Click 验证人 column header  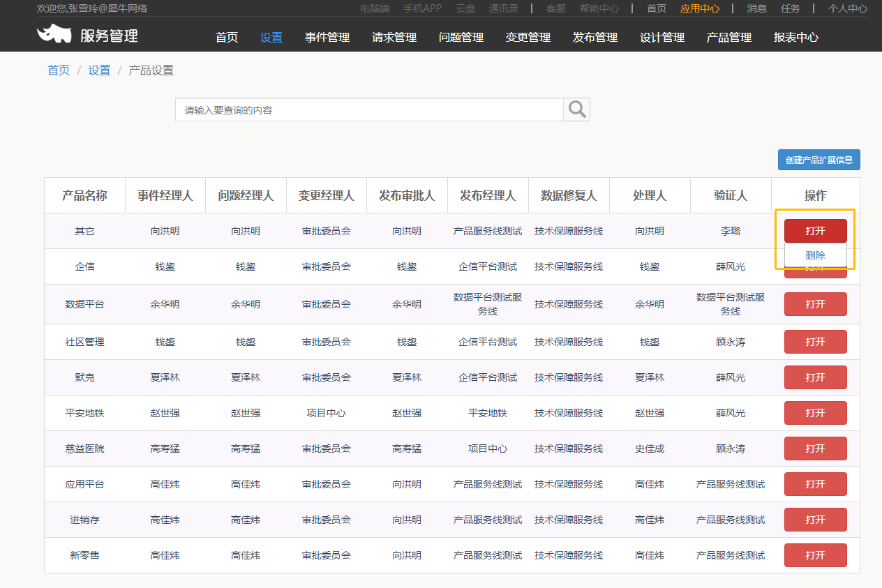pos(731,195)
